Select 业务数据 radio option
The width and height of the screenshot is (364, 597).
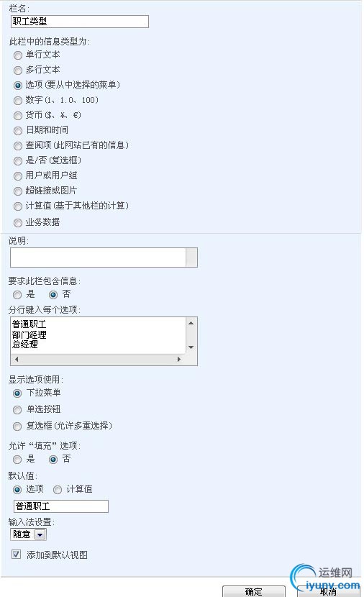coord(17,223)
